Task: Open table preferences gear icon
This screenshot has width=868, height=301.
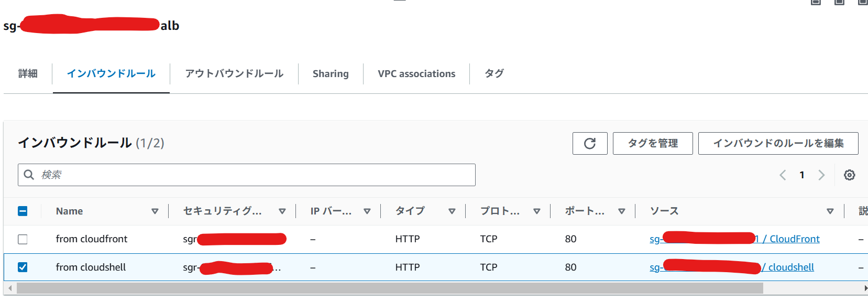Action: pos(850,175)
